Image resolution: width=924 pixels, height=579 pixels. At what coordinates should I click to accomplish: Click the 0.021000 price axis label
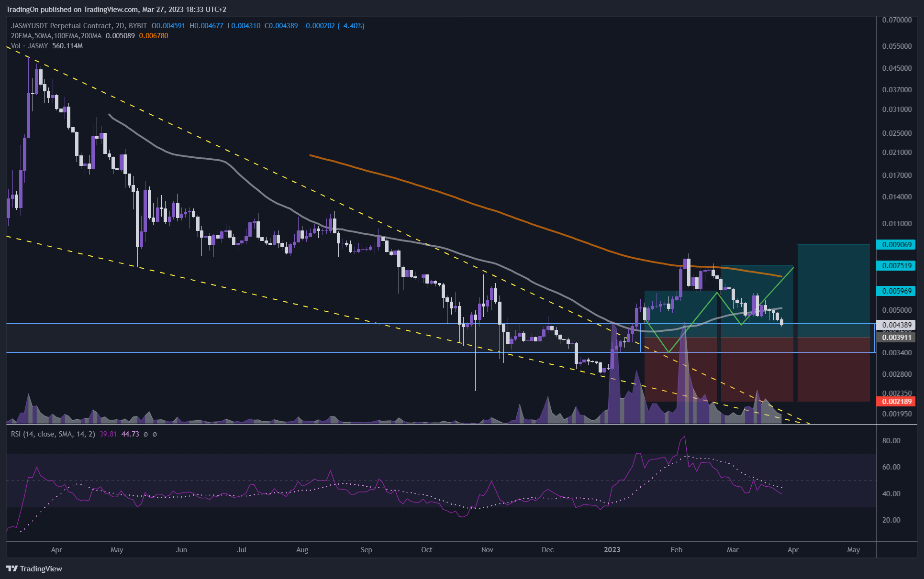point(897,153)
